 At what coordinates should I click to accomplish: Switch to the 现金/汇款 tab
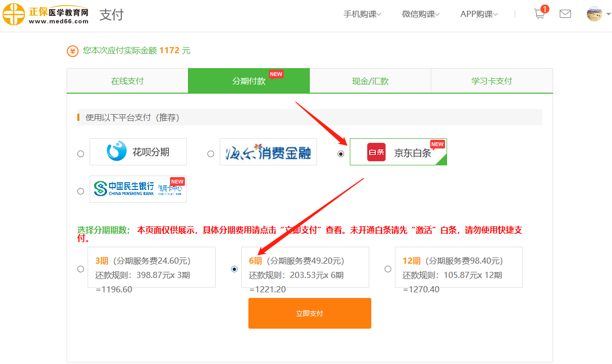click(370, 81)
